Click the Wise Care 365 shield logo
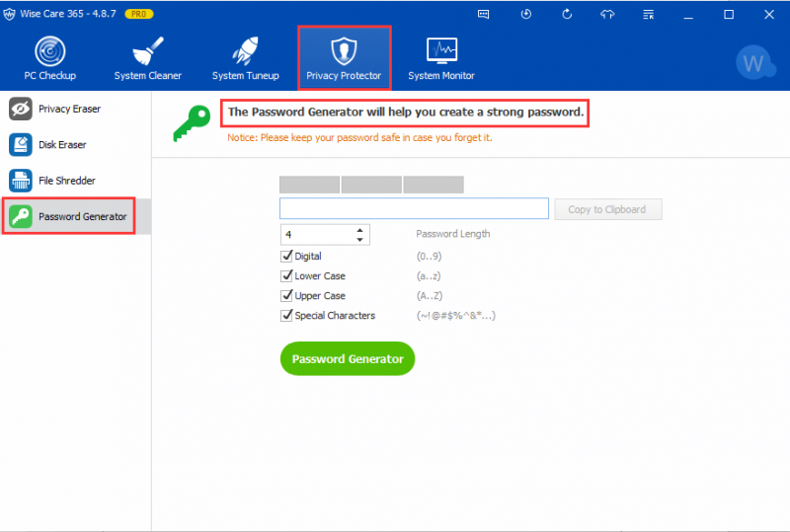 9,14
